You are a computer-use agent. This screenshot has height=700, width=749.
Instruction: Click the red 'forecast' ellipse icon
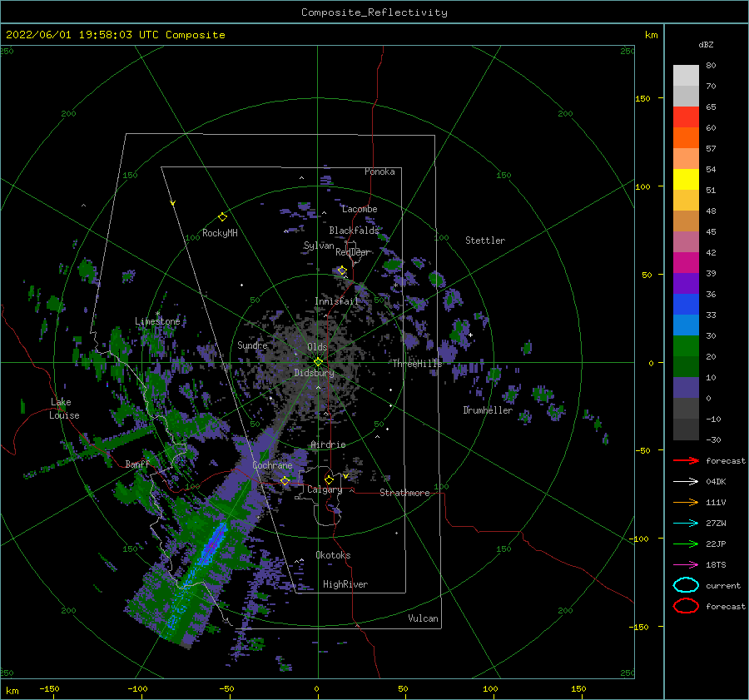click(686, 606)
